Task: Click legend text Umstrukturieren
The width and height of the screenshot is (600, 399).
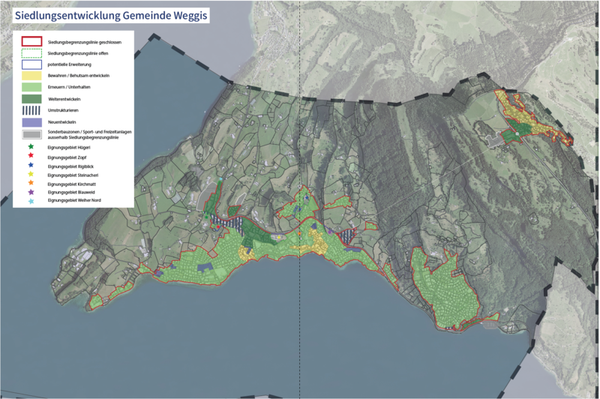Action: (x=63, y=111)
